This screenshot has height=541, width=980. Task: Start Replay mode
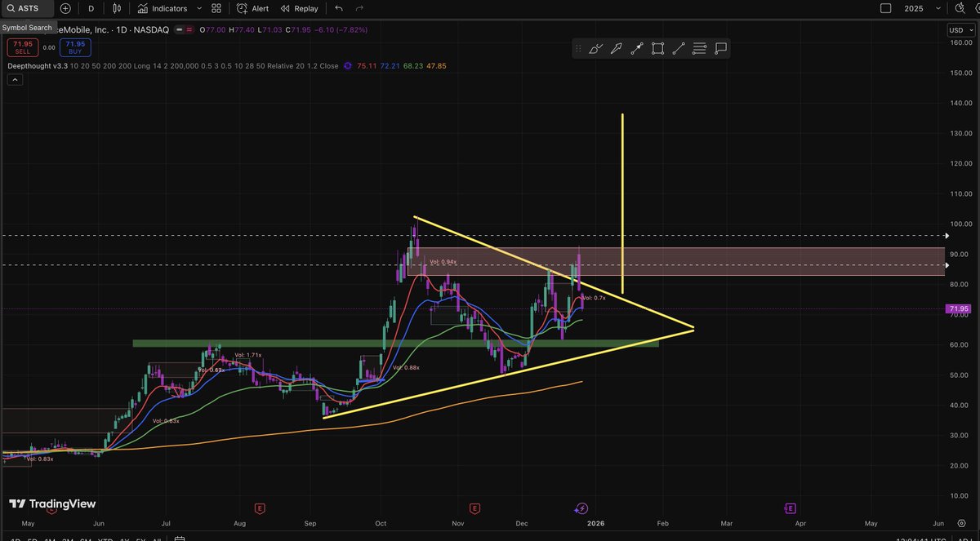pos(299,8)
